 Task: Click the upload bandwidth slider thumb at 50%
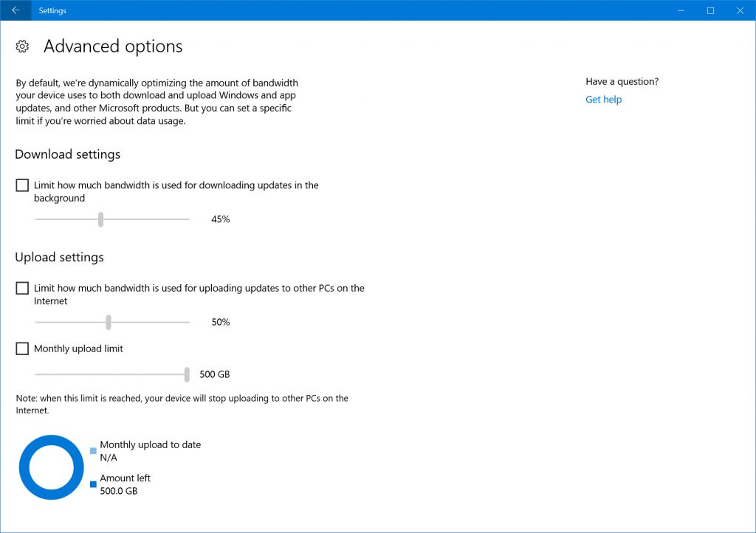pyautogui.click(x=109, y=322)
